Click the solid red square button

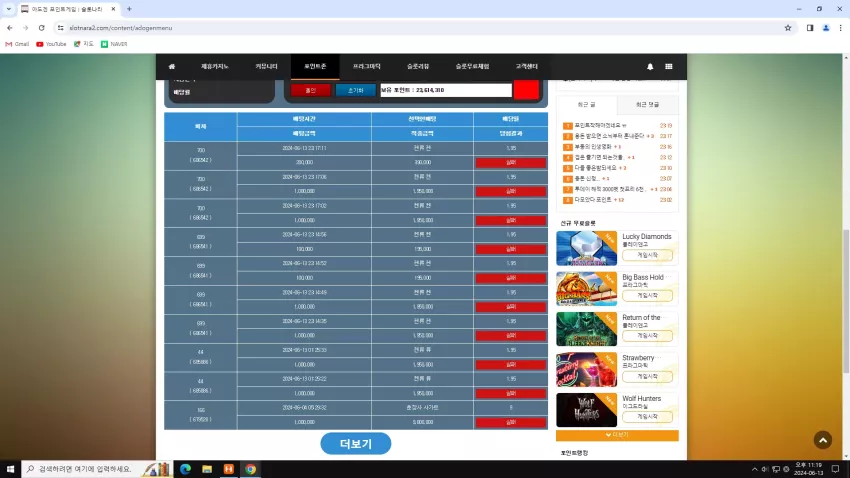click(x=526, y=89)
